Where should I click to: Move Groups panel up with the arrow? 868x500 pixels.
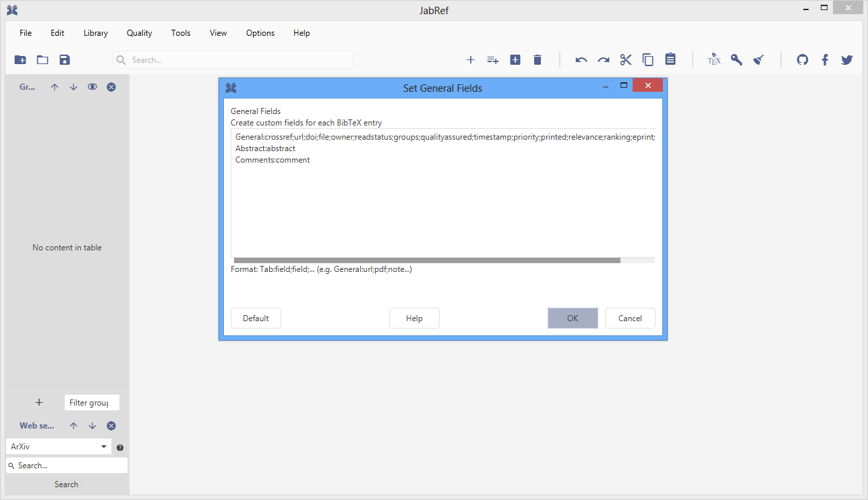point(55,87)
